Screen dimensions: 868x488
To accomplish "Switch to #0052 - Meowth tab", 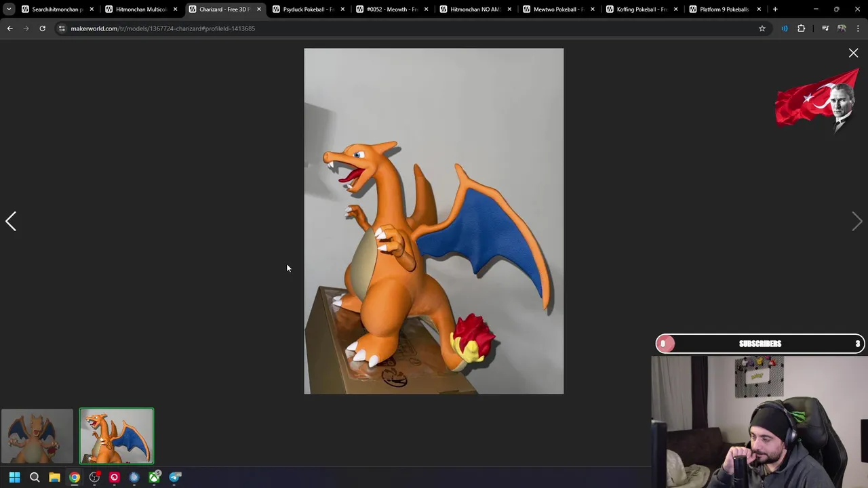I will pos(391,9).
